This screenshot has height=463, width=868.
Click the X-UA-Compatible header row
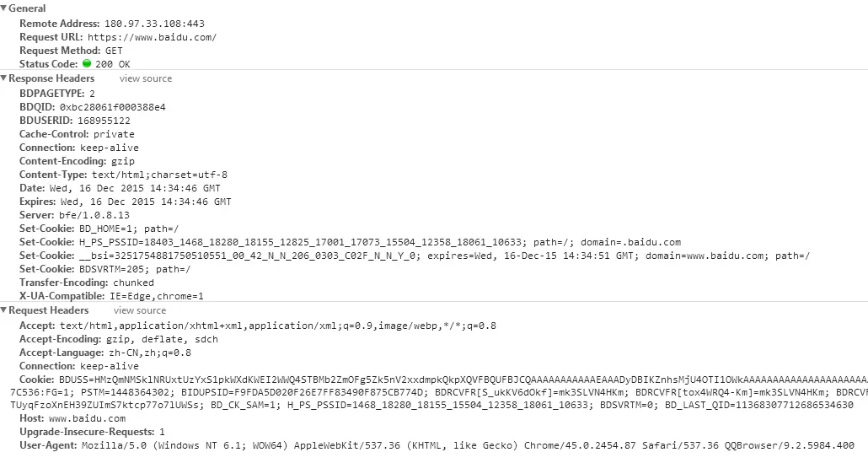point(111,296)
